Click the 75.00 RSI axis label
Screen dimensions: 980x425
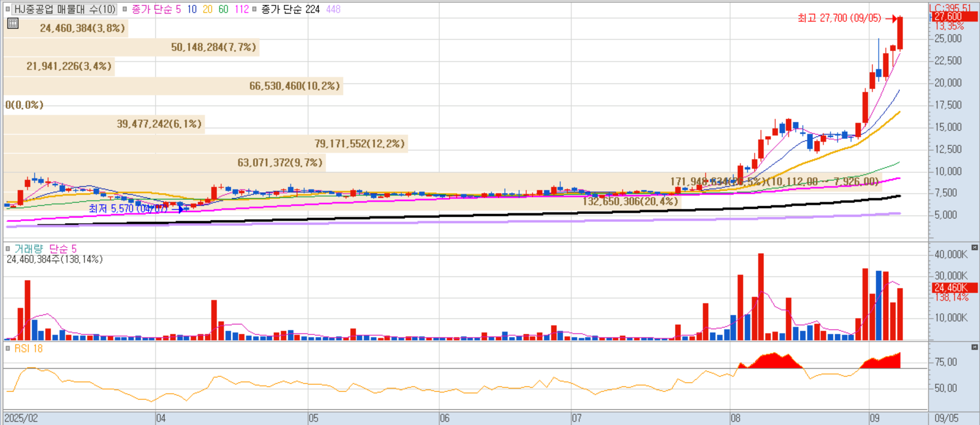coord(946,362)
